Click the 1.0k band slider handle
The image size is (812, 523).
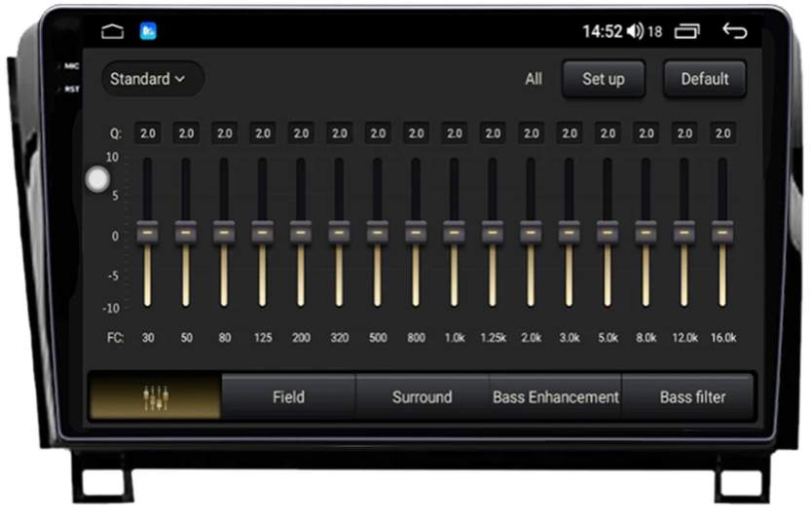click(454, 233)
